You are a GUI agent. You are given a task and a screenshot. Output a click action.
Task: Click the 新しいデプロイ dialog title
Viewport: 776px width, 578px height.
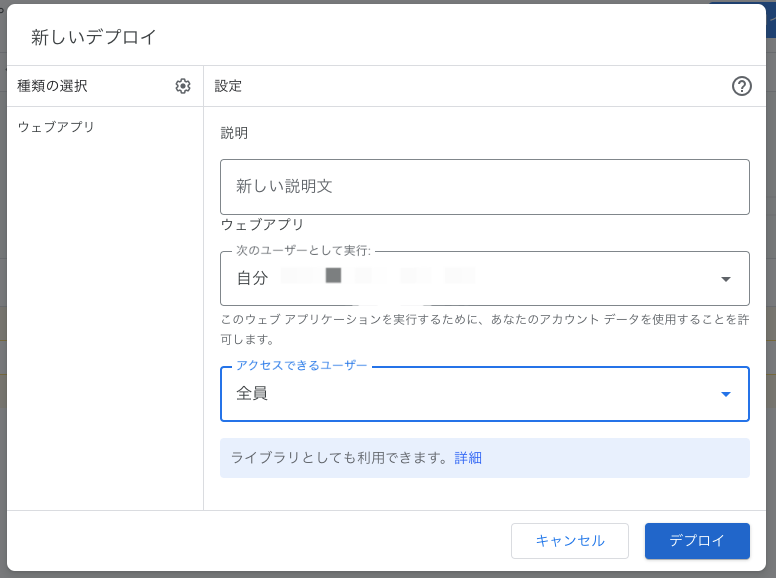(94, 37)
